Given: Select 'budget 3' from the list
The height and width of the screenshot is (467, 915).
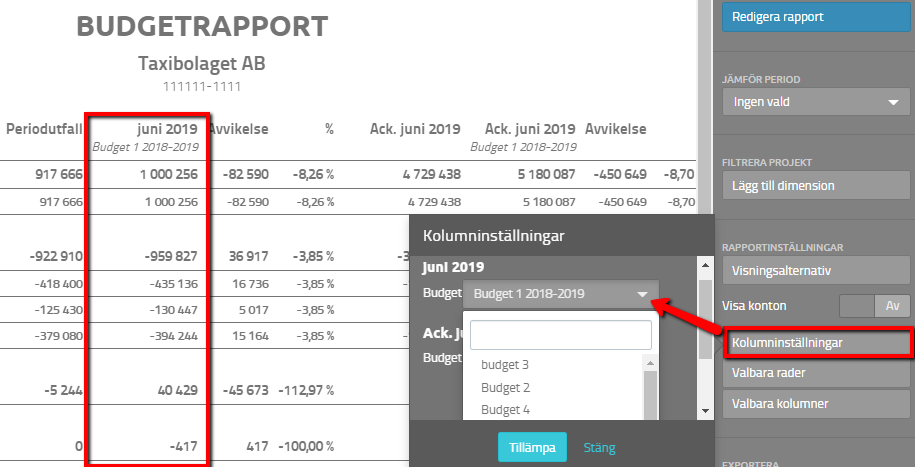Looking at the screenshot, I should [505, 365].
